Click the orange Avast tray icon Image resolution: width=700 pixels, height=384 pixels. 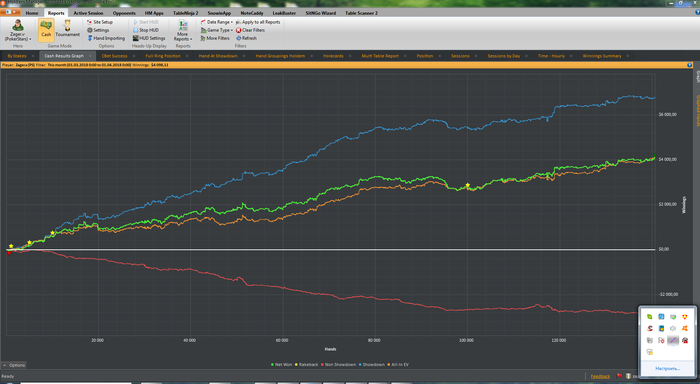(x=685, y=329)
